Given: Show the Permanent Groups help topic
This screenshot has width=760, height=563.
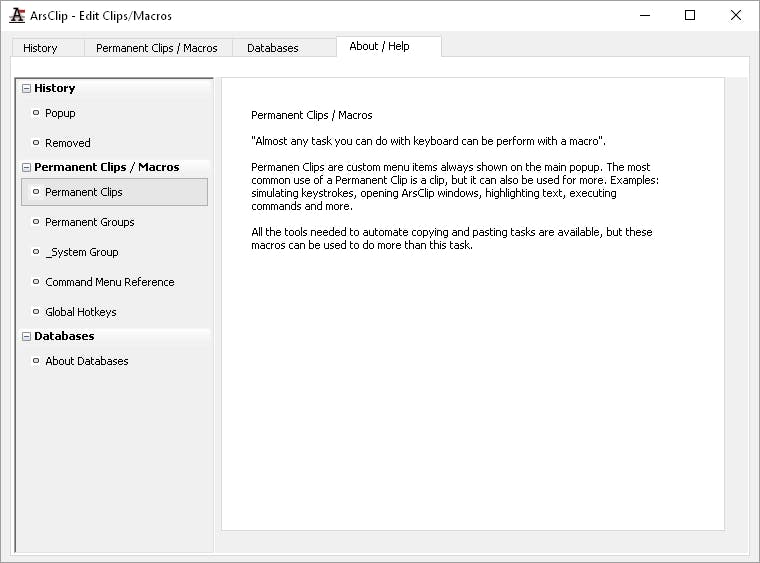Looking at the screenshot, I should click(x=90, y=222).
